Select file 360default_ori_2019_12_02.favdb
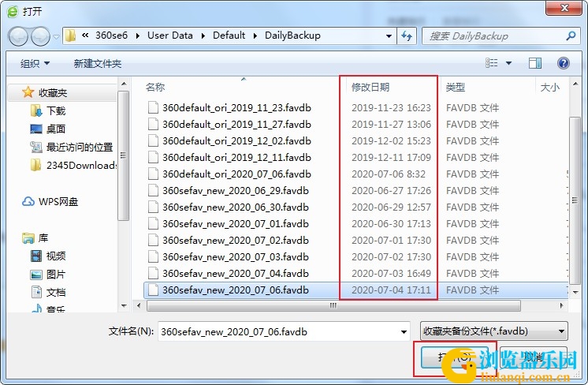The width and height of the screenshot is (588, 385). click(x=236, y=140)
